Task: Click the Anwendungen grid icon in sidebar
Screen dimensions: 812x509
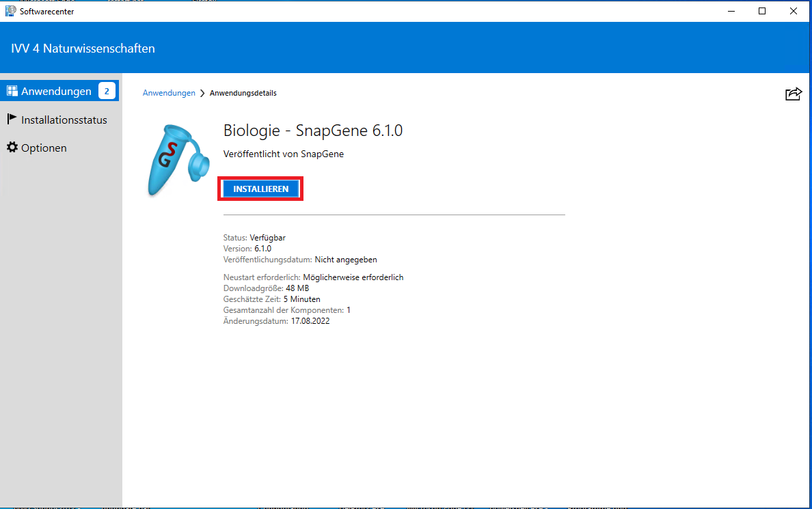Action: [12, 91]
